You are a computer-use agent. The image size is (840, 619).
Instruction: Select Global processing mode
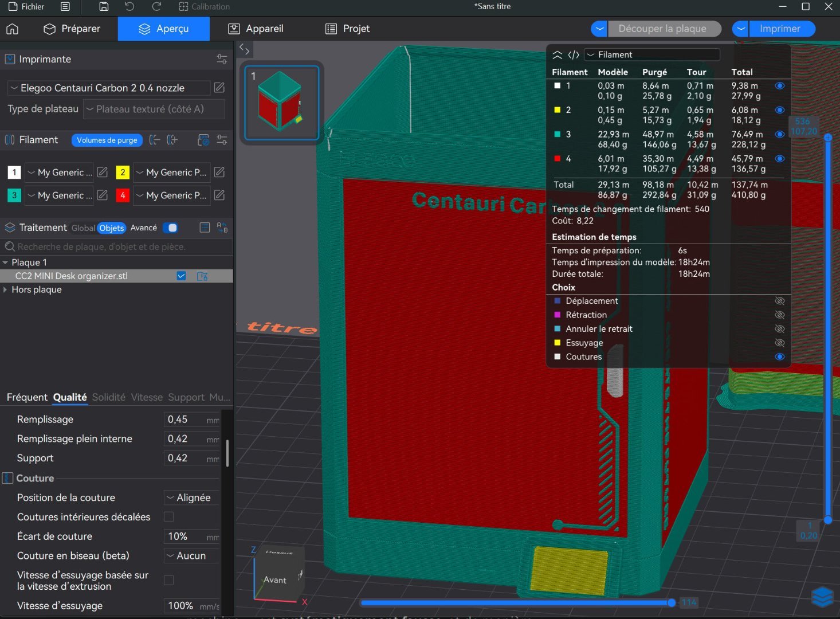point(83,228)
